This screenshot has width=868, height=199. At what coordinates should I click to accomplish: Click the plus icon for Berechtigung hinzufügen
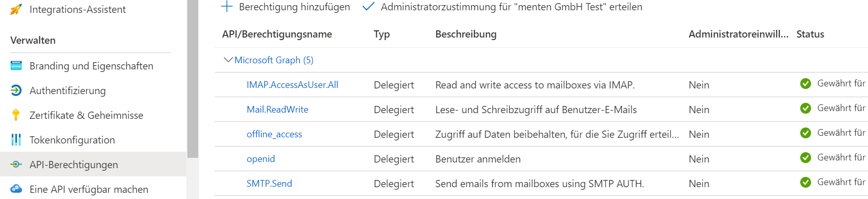coord(226,7)
